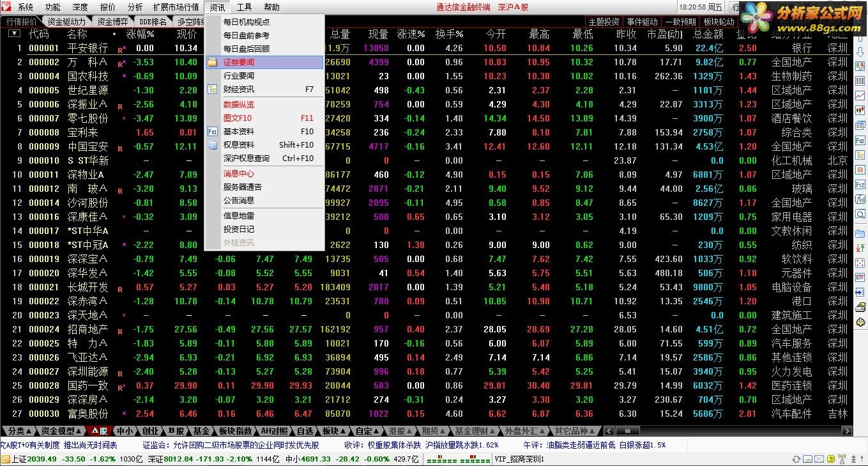The height and width of the screenshot is (466, 868).
Task: Expand the 外盘外汇 dropdown tab
Action: coord(524,431)
